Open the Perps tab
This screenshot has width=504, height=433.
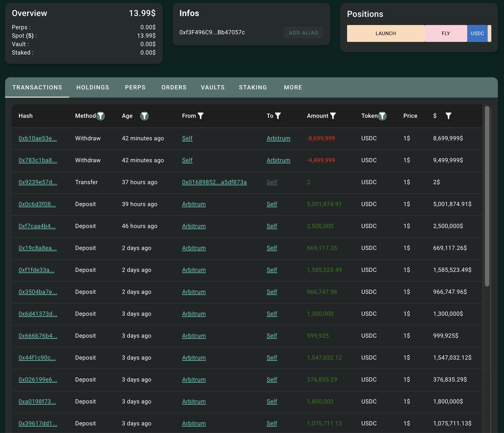[135, 87]
